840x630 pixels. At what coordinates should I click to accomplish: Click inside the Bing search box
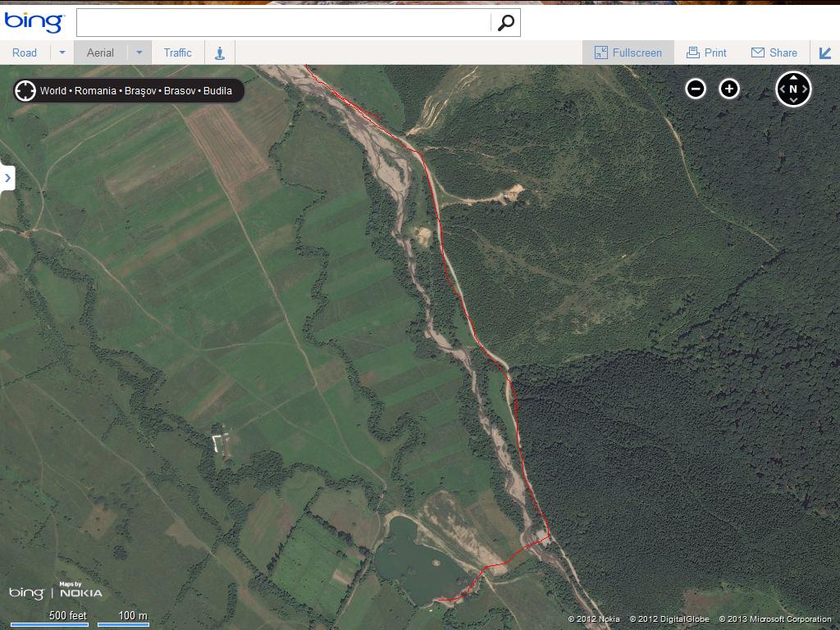283,22
